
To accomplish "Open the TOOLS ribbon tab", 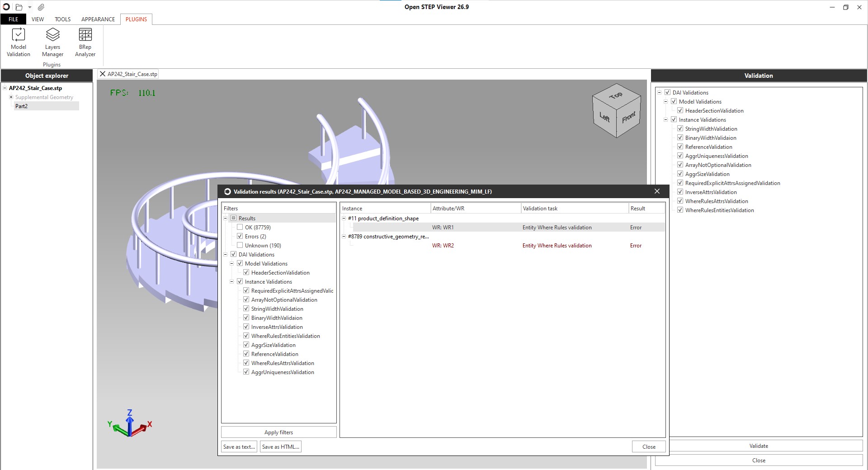I will (62, 19).
